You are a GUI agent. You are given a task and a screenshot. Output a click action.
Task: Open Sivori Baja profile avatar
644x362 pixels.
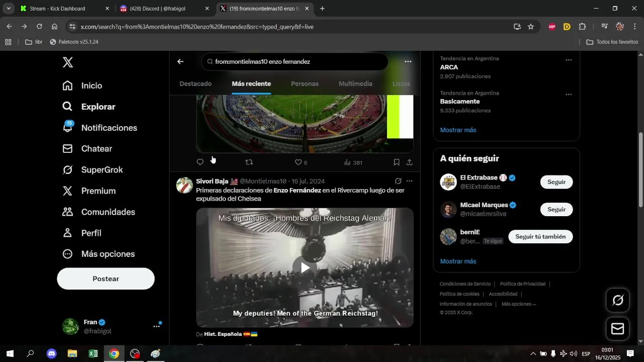[185, 185]
